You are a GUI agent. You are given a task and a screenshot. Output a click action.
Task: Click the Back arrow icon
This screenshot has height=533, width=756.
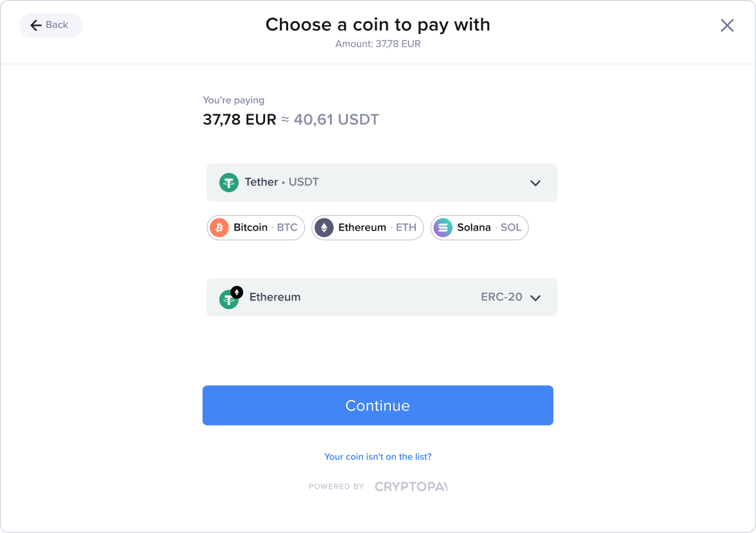36,25
